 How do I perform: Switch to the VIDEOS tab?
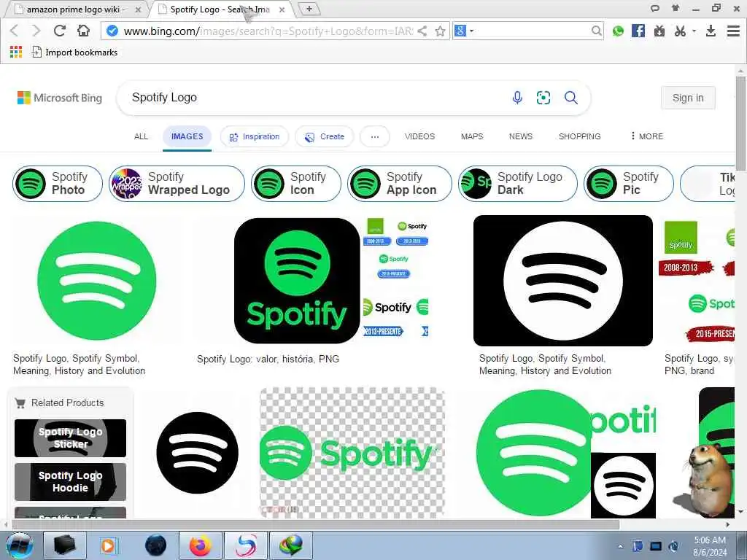tap(419, 136)
